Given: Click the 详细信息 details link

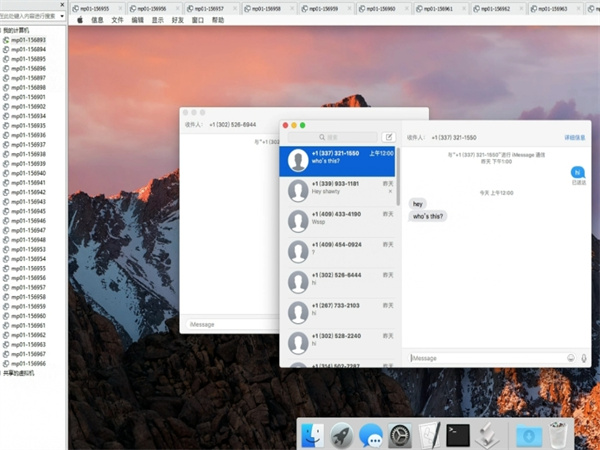Looking at the screenshot, I should click(x=575, y=137).
